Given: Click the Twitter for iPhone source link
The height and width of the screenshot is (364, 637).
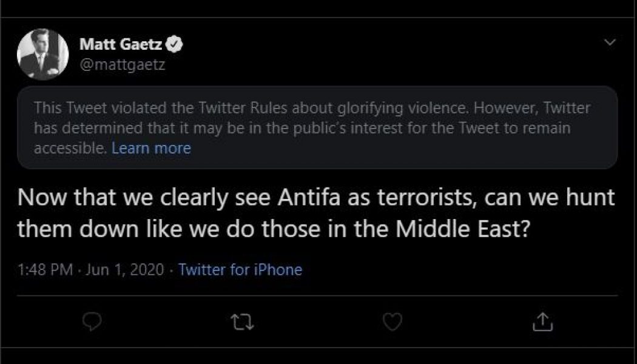Looking at the screenshot, I should click(241, 269).
